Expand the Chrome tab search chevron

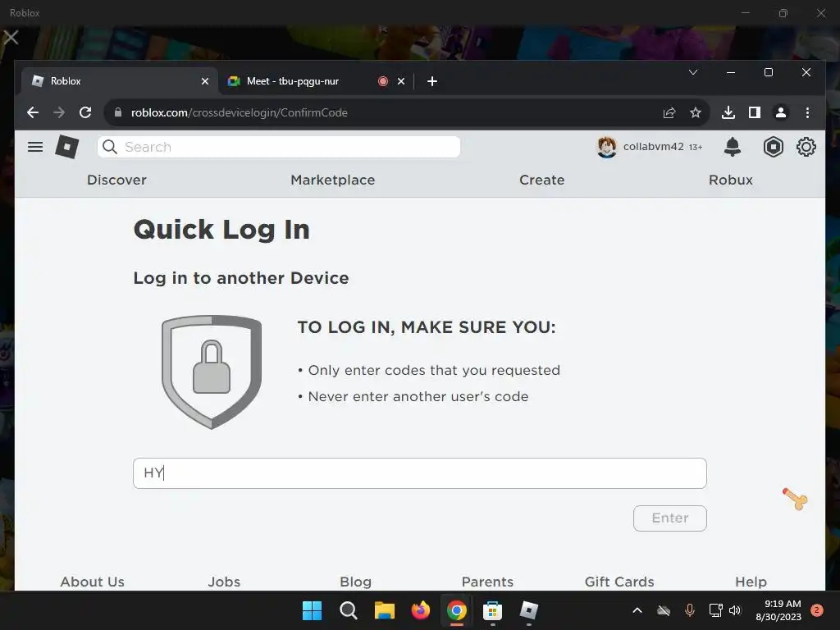692,72
